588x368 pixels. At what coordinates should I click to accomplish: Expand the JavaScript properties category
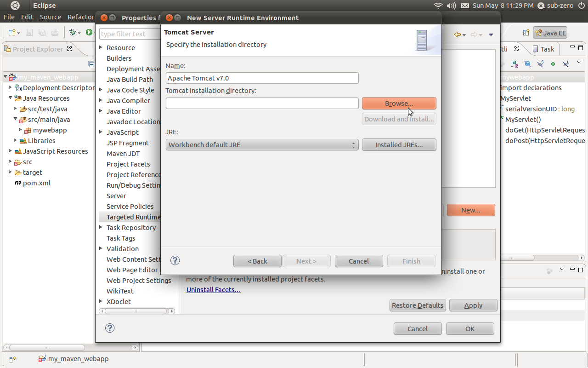point(101,132)
